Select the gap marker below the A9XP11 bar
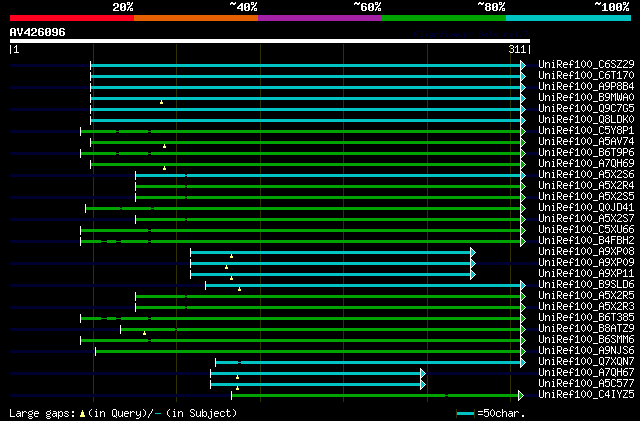Image resolution: width=640 pixels, height=421 pixels. [231, 278]
